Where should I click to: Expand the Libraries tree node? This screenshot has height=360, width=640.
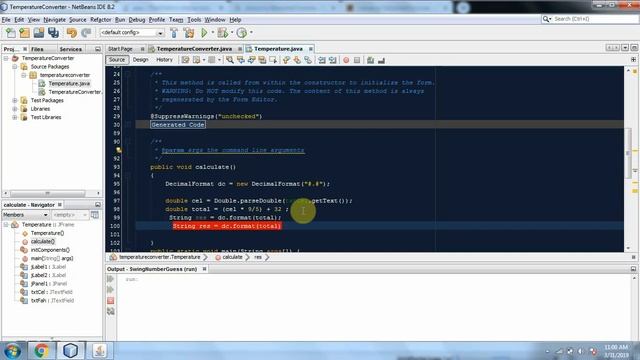click(15, 109)
